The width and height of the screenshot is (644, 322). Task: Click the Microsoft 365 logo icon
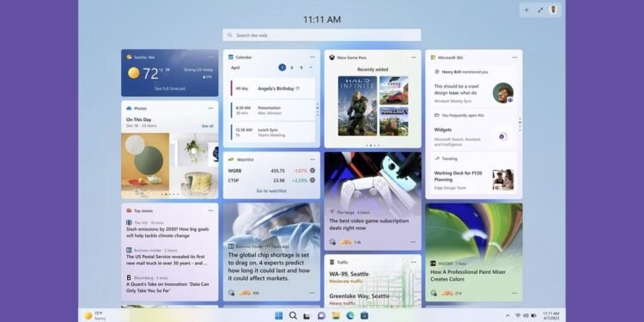433,58
